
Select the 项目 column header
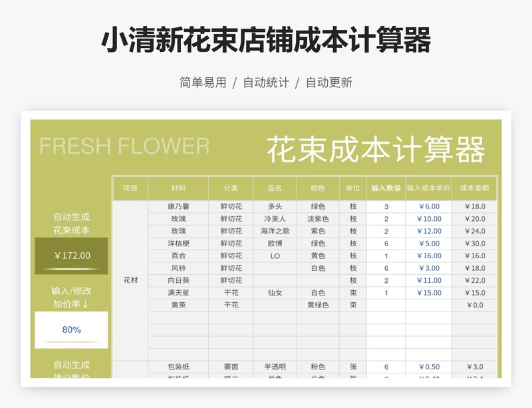coord(130,188)
